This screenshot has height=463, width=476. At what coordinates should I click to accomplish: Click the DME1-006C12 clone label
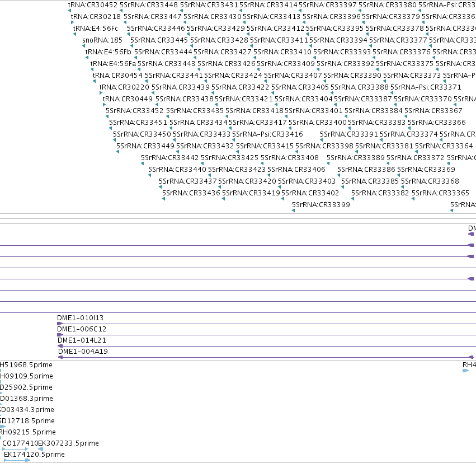[x=82, y=329]
